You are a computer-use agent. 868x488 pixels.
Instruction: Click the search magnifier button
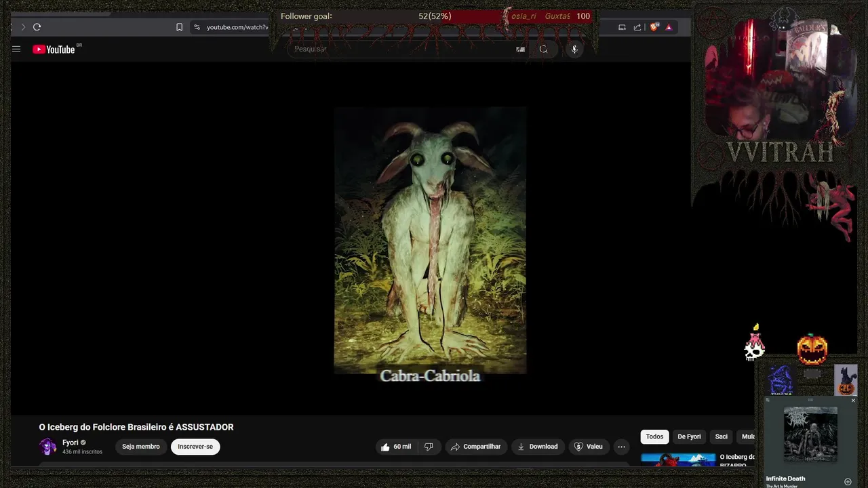coord(543,49)
